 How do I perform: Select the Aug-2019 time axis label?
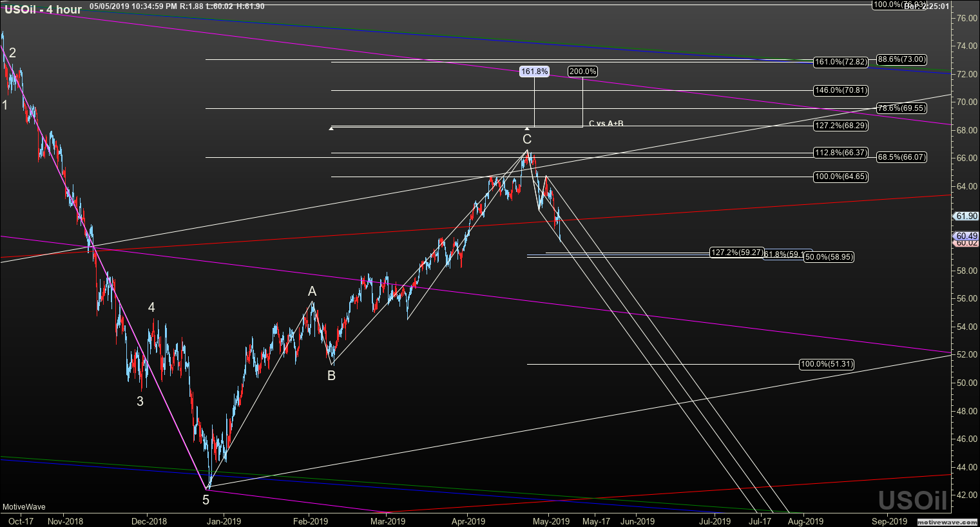click(806, 521)
